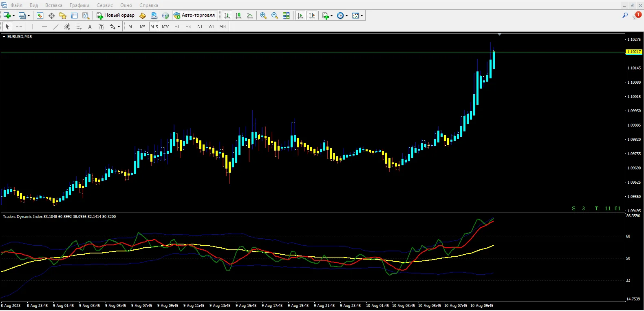This screenshot has height=311, width=644.
Task: Expand the templates dropdown arrow
Action: click(362, 16)
